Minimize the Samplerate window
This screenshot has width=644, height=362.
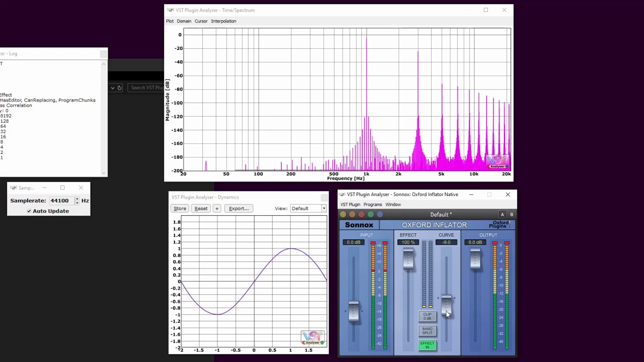[44, 188]
